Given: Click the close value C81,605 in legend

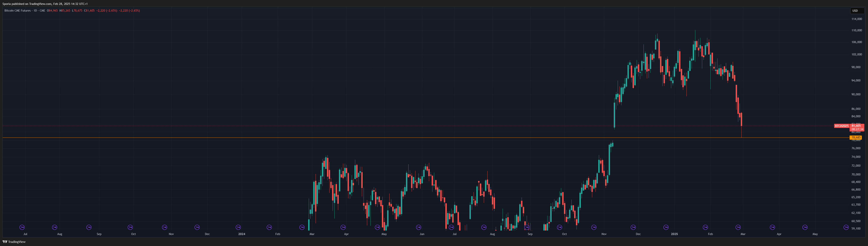Looking at the screenshot, I should tap(89, 10).
